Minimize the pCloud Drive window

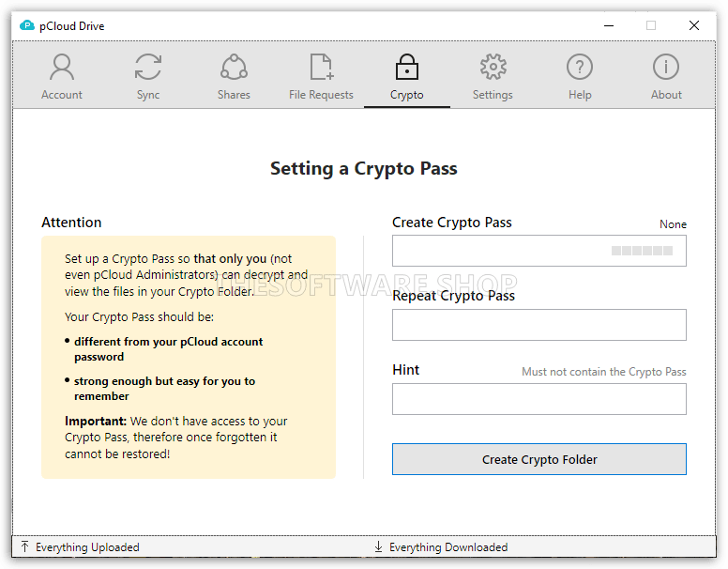pos(609,25)
